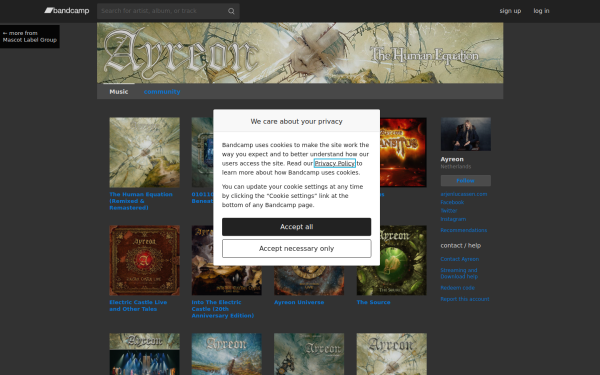Image resolution: width=600 pixels, height=375 pixels.
Task: Open the log in link
Action: tap(541, 11)
